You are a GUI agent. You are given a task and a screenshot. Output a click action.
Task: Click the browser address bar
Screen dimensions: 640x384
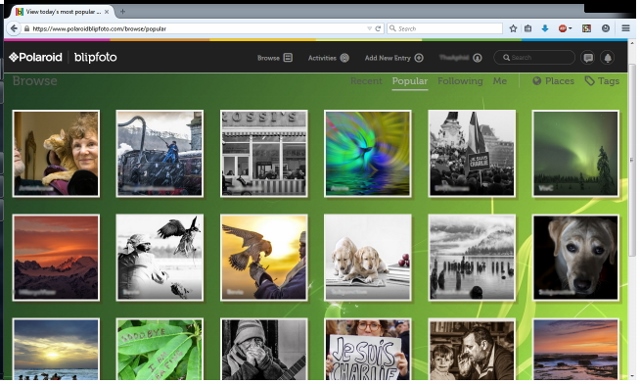click(x=196, y=29)
